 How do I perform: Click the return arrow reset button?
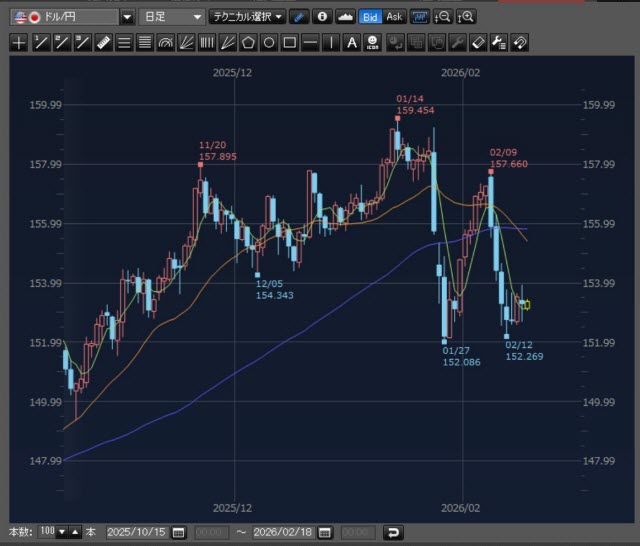(393, 533)
